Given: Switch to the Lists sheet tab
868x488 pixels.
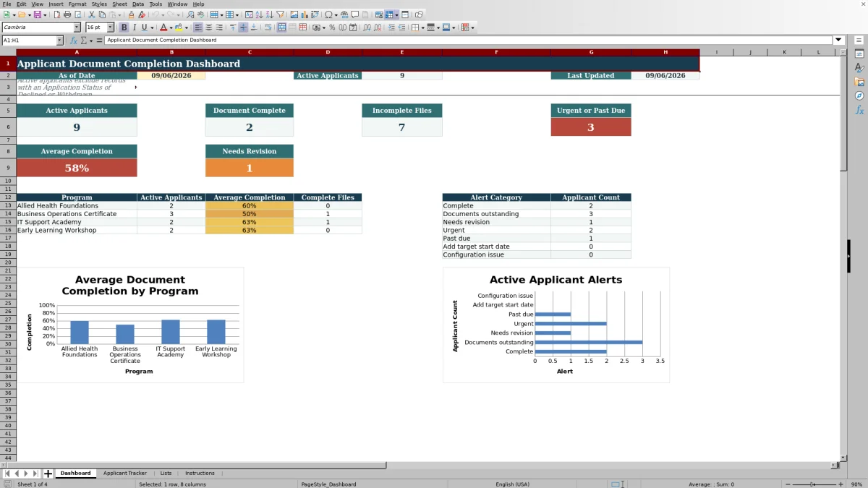Looking at the screenshot, I should (x=166, y=474).
